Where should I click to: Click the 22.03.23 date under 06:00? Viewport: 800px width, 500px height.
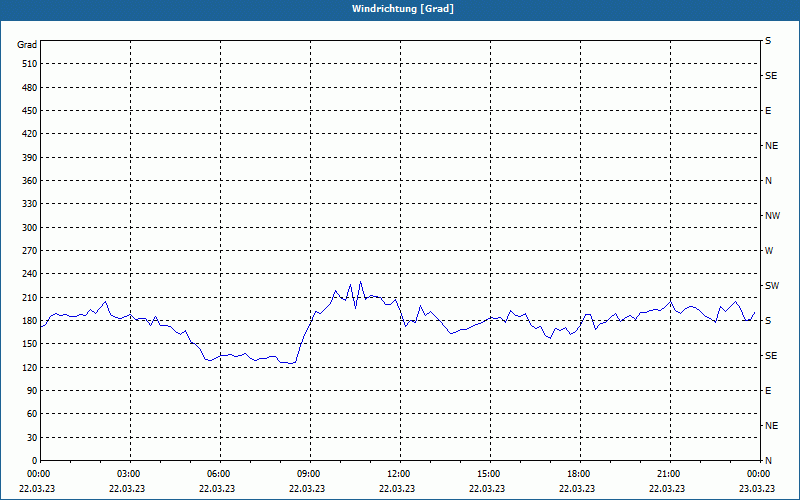coord(217,489)
